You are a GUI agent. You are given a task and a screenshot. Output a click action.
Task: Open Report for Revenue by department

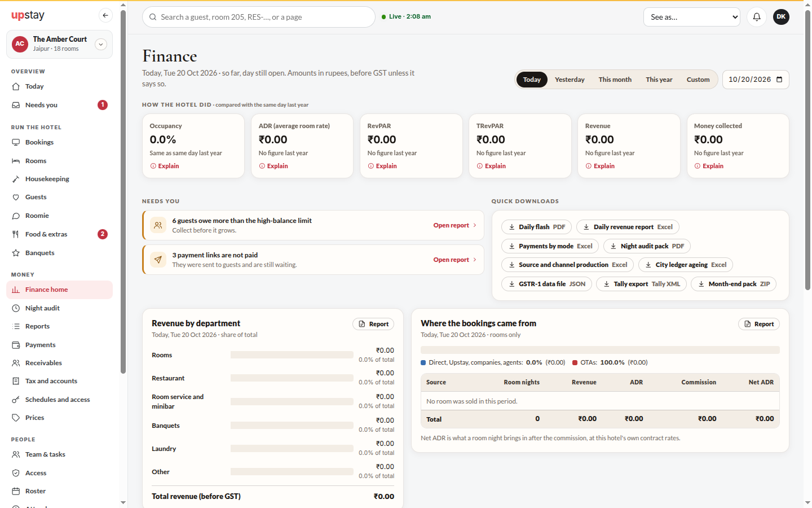373,324
